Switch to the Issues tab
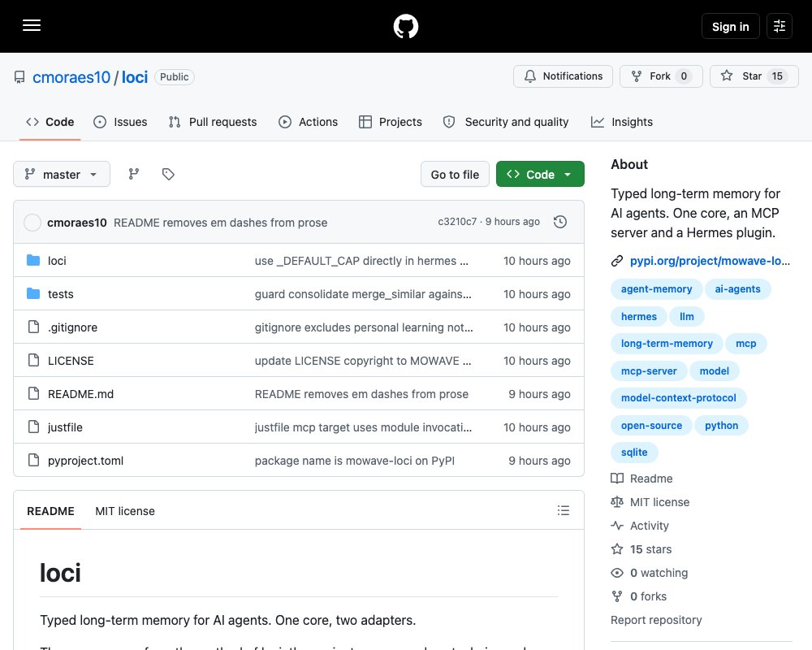This screenshot has width=812, height=650. tap(120, 122)
